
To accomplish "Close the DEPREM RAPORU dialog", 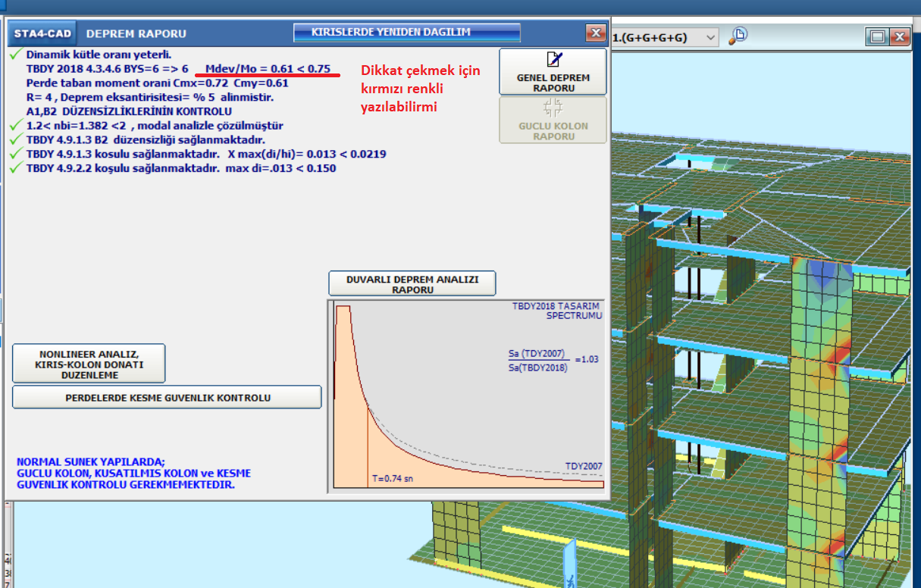I will pos(595,33).
